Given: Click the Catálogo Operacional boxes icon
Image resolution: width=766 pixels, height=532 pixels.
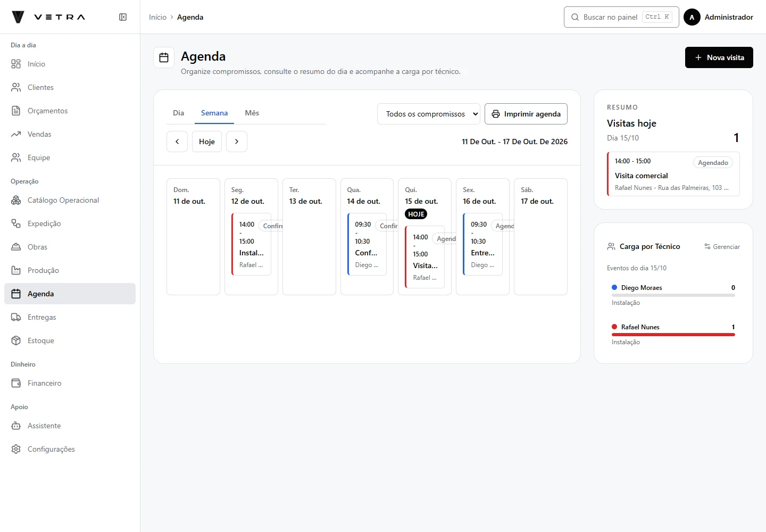Looking at the screenshot, I should point(16,200).
